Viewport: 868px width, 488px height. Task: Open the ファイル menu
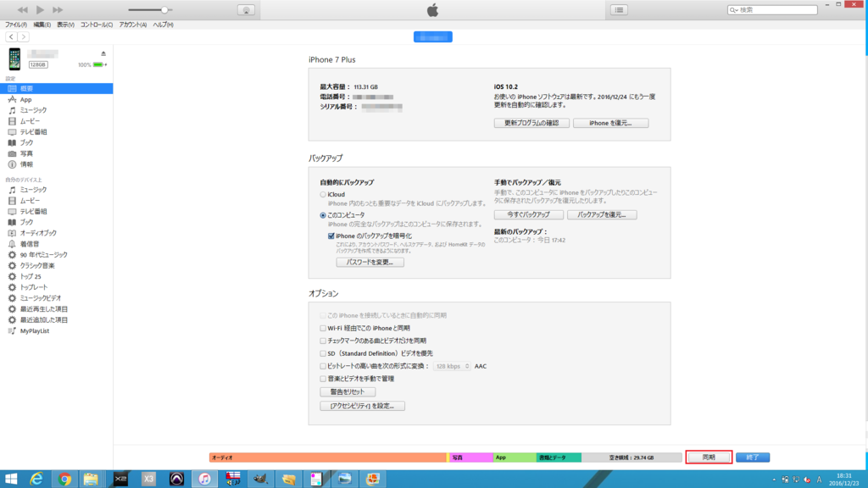pyautogui.click(x=16, y=25)
